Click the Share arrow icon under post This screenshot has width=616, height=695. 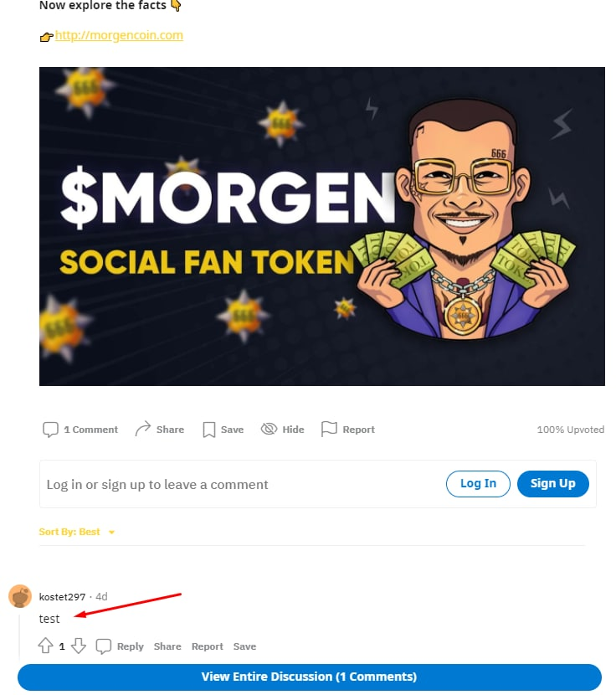(x=142, y=429)
